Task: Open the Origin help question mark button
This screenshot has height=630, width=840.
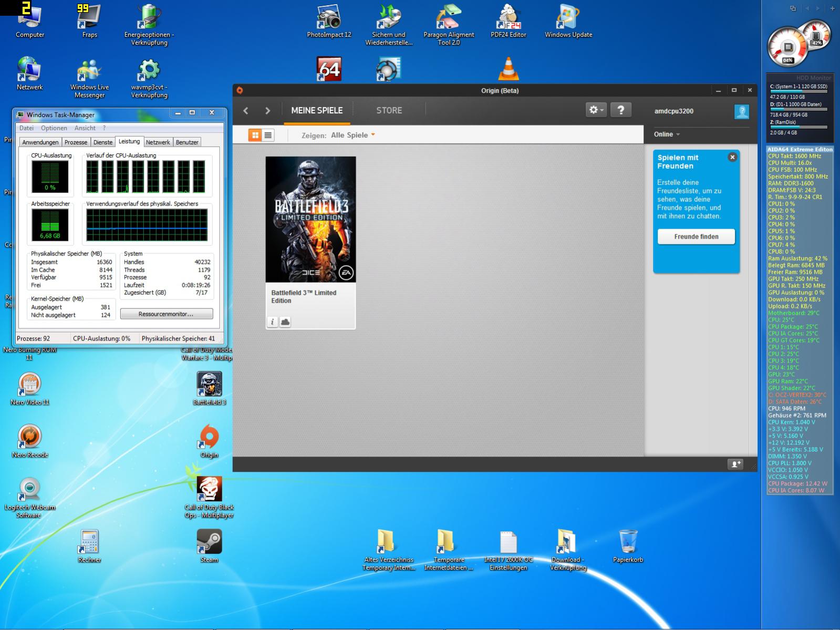Action: point(621,110)
